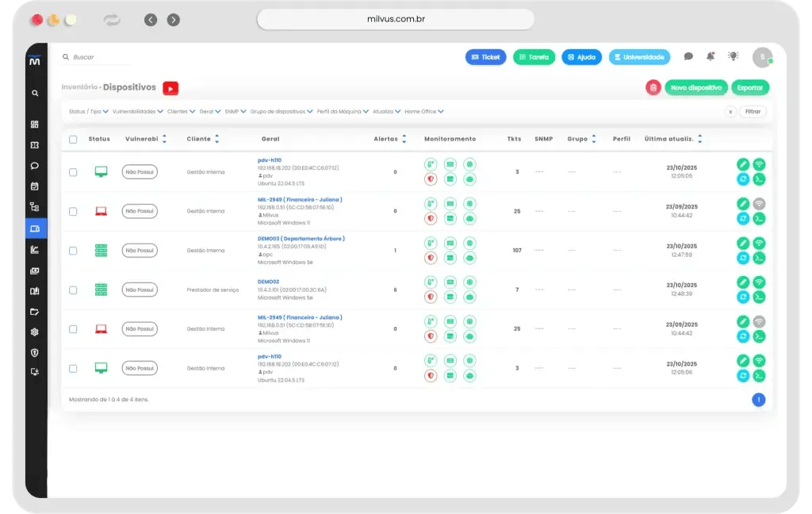The image size is (812, 514).
Task: Click the blue Ticket button
Action: (x=486, y=57)
